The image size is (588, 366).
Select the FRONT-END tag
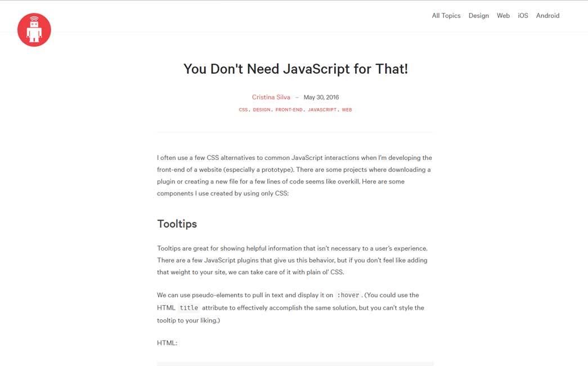(x=289, y=110)
